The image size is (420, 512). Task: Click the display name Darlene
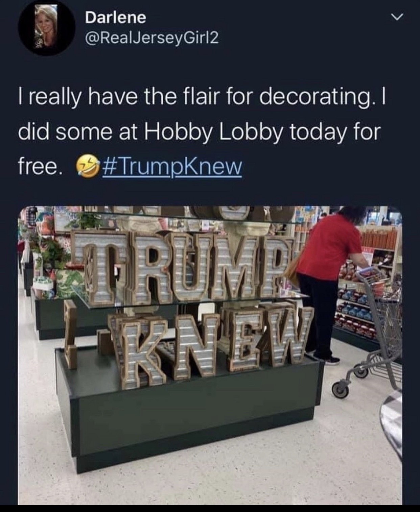coord(116,18)
